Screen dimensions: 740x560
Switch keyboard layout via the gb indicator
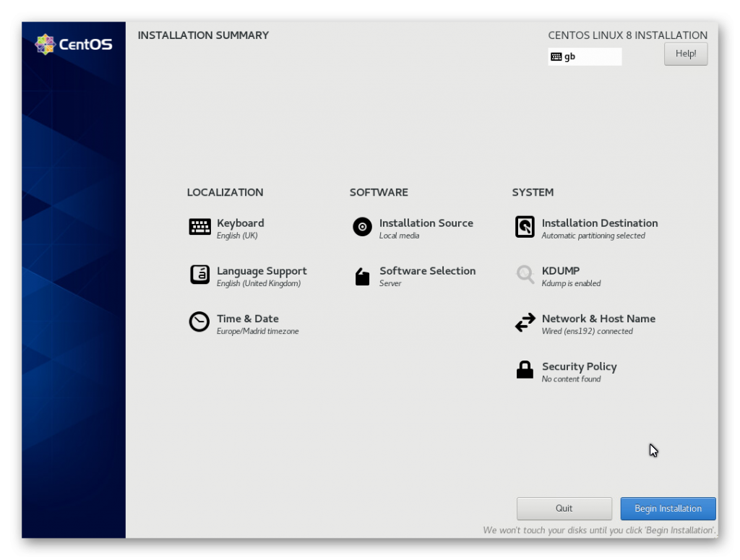585,56
